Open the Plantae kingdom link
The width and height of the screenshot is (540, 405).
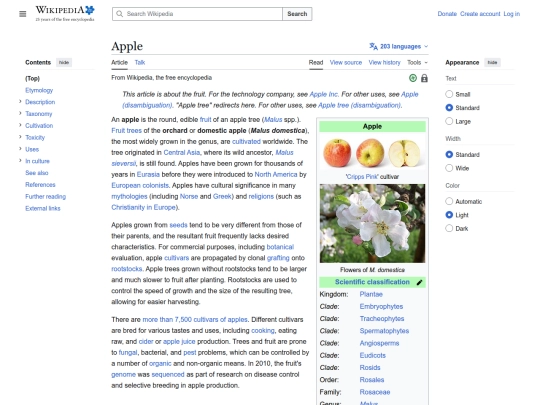[x=371, y=294]
